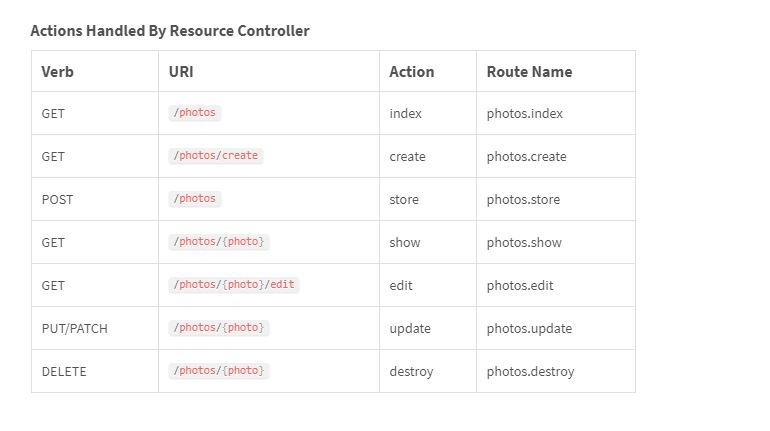Click the photos.index route name
770x431 pixels.
point(525,114)
